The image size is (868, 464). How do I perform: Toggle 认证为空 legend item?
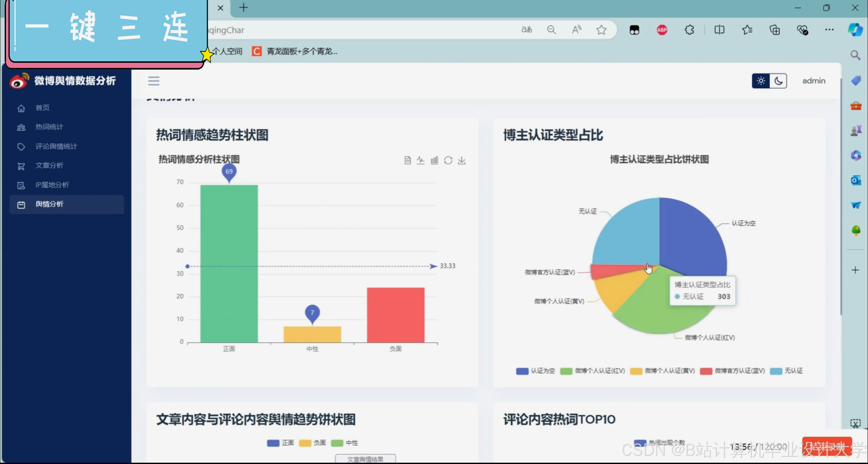click(535, 371)
